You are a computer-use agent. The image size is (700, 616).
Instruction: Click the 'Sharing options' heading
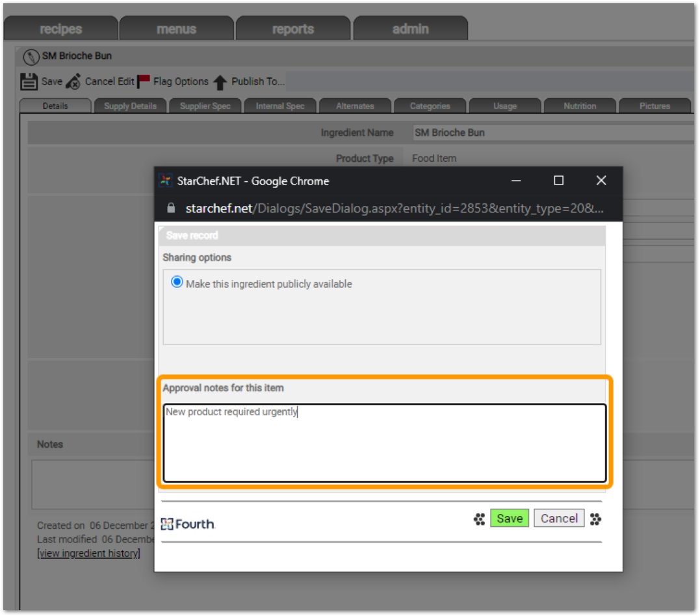point(197,257)
